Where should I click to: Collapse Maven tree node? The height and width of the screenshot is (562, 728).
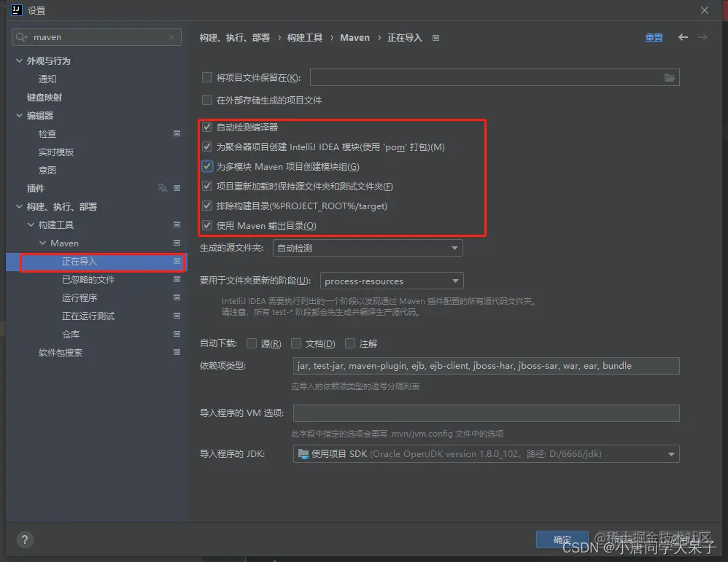pos(42,243)
